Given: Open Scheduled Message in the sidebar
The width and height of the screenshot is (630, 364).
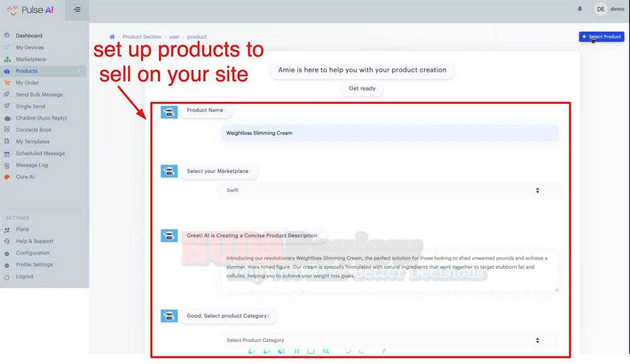Looking at the screenshot, I should tap(40, 154).
